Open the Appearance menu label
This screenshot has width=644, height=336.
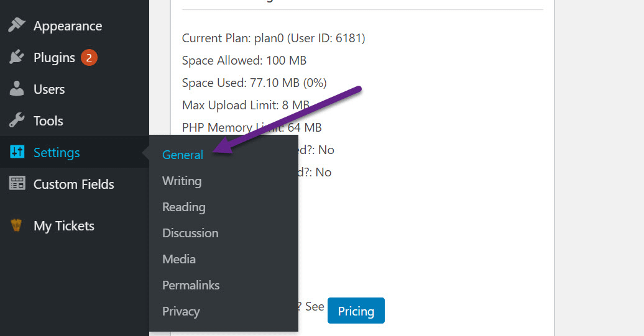point(68,26)
